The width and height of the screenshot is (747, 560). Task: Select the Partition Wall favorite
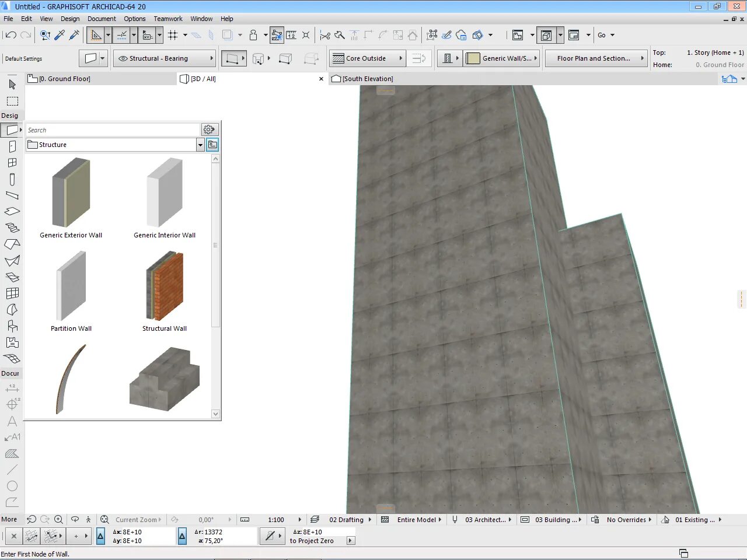pyautogui.click(x=71, y=292)
